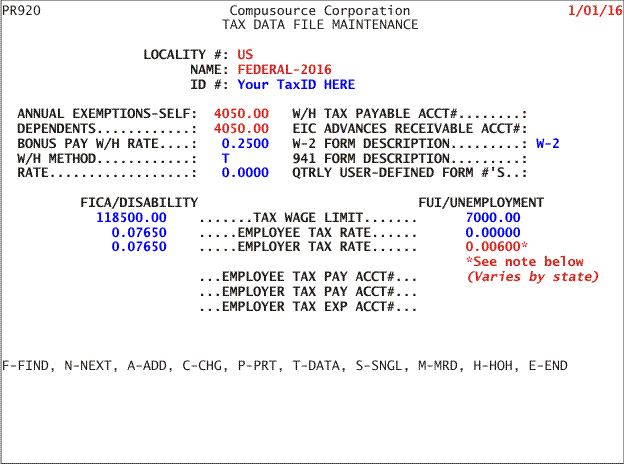The width and height of the screenshot is (624, 465).
Task: Click EIC ADVANCES RECEIVABLE ACCT# label
Action: 410,129
